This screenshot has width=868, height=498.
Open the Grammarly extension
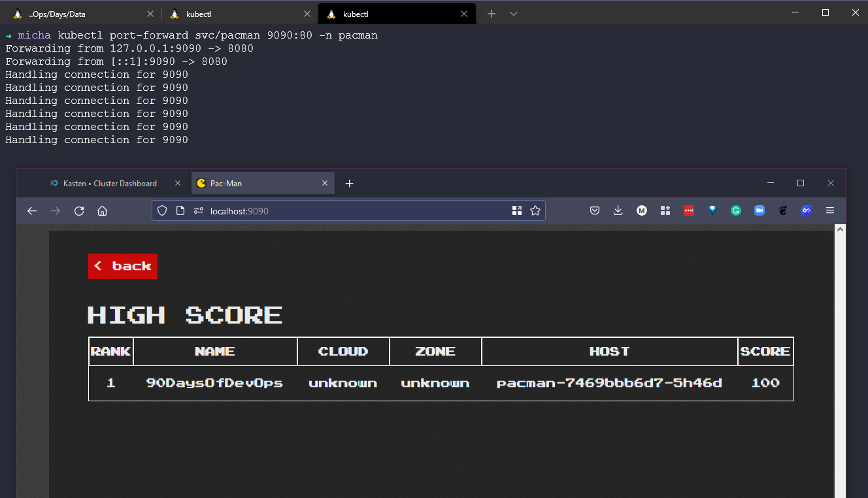[736, 210]
